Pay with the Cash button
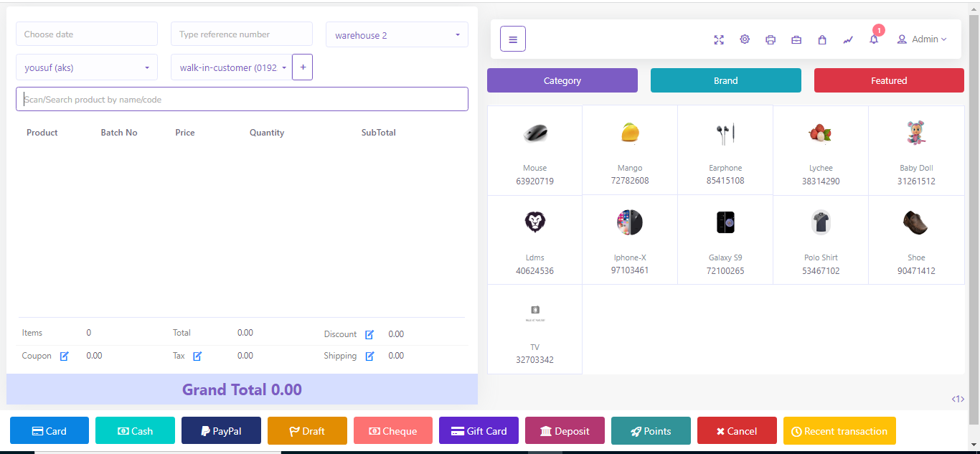This screenshot has width=980, height=454. pyautogui.click(x=135, y=431)
